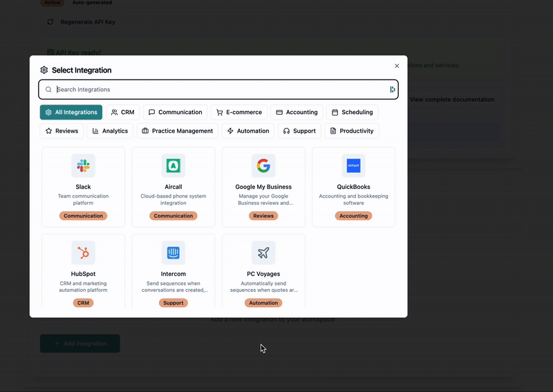Filter by Support category

click(299, 131)
